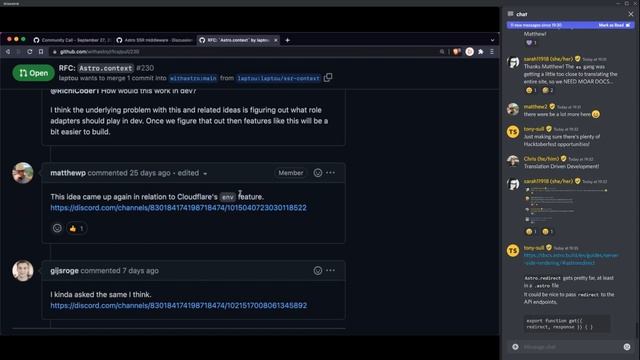
Task: Toggle the heart reaction under Matthew! message
Action: (531, 42)
